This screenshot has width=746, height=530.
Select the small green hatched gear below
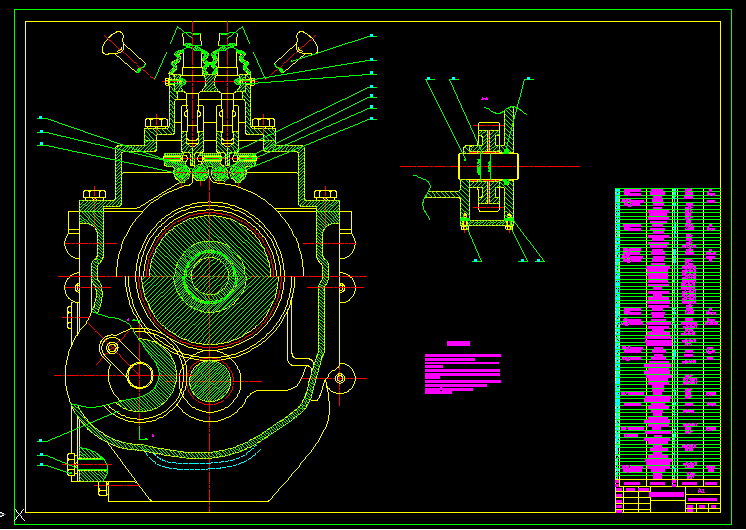pyautogui.click(x=210, y=380)
